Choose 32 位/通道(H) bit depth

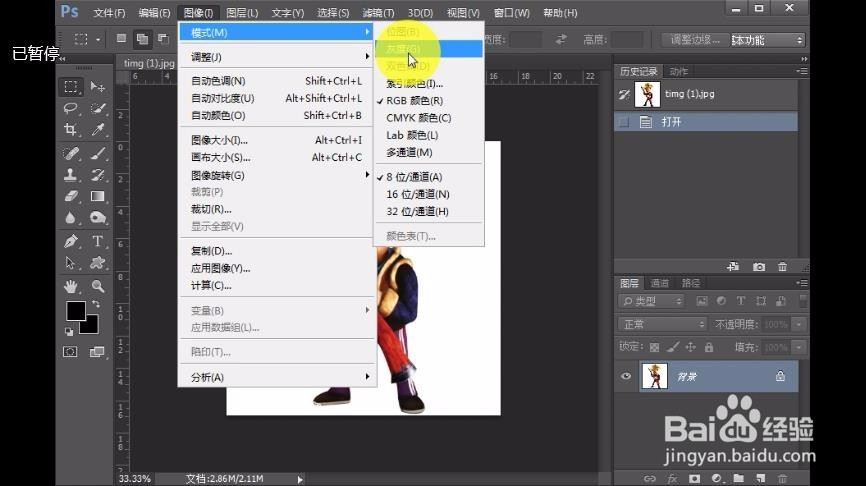429,211
